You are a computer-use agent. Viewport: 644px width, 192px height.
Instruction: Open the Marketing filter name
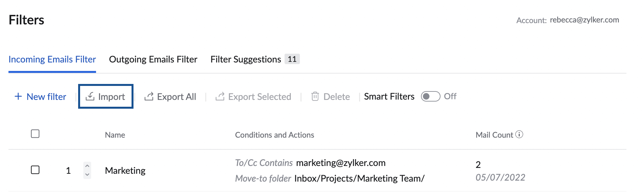click(x=125, y=171)
